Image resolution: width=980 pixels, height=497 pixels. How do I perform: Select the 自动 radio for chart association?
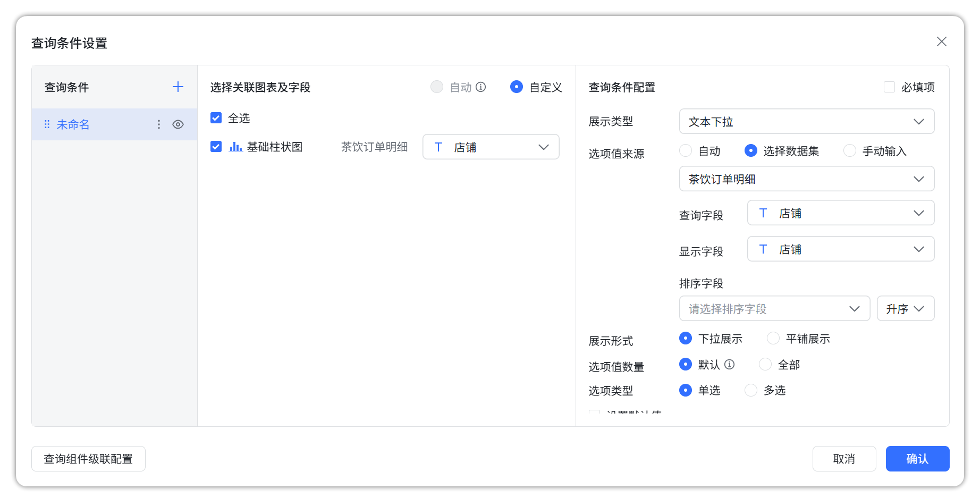click(437, 87)
